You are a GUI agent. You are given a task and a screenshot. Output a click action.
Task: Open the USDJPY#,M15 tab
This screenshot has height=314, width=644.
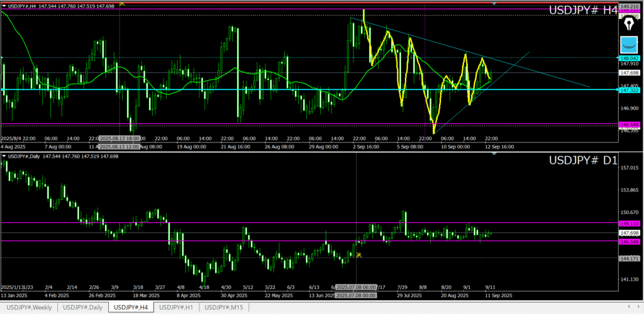224,307
